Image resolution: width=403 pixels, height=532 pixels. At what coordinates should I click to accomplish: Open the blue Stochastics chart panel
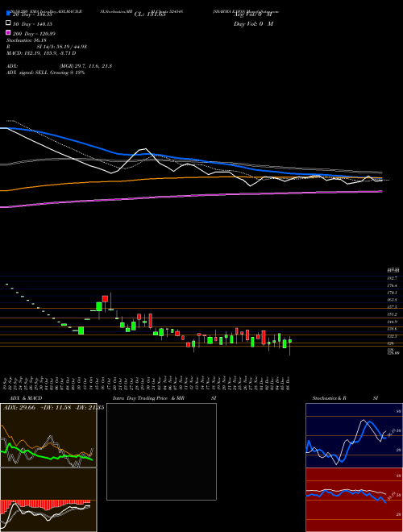(x=354, y=435)
